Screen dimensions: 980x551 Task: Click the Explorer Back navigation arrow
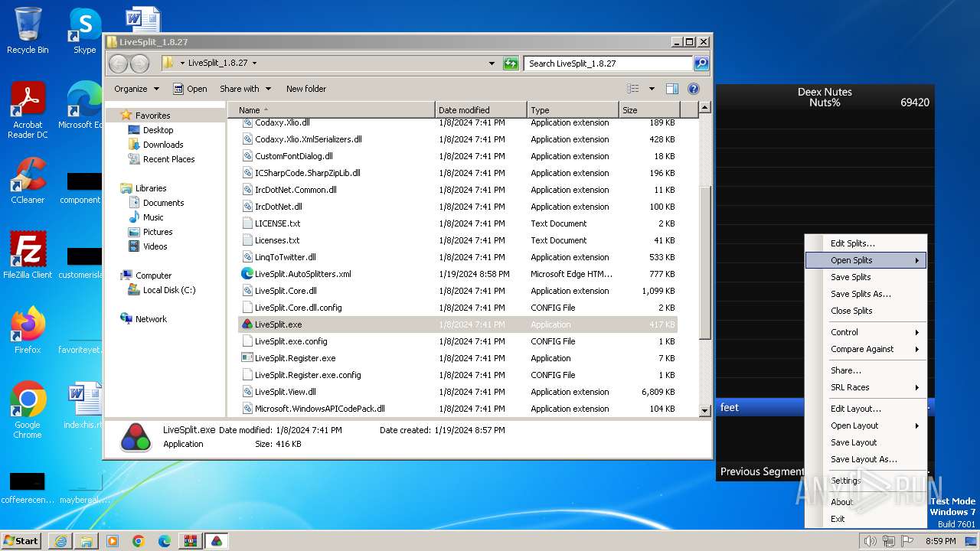[x=119, y=64]
